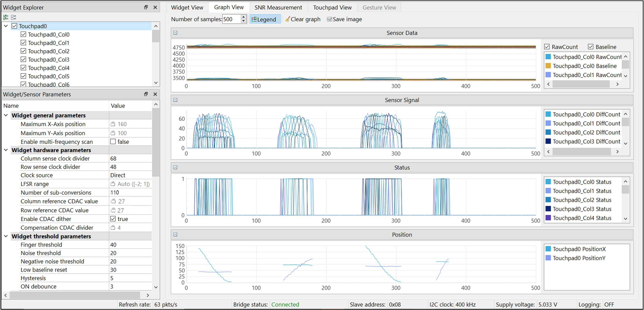This screenshot has width=644, height=310.
Task: Collapse Widget general parameters group
Action: pos(6,115)
